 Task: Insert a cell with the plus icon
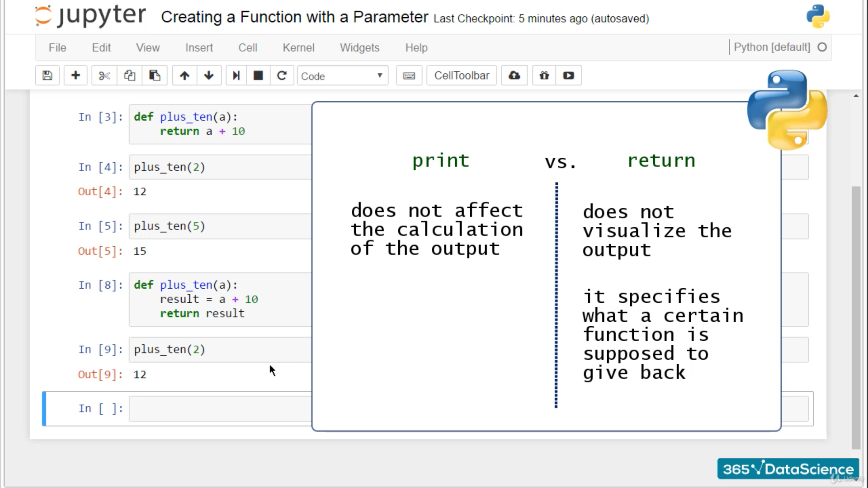pyautogui.click(x=75, y=75)
